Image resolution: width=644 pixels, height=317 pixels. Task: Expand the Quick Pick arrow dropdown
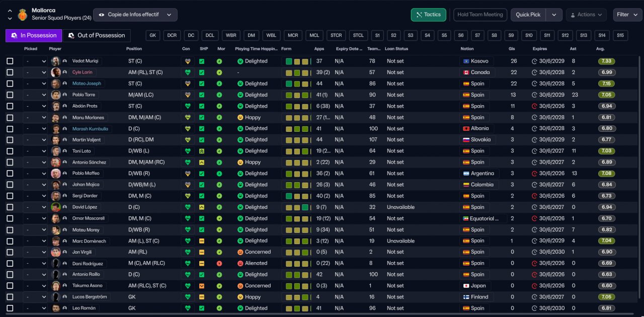pos(554,15)
